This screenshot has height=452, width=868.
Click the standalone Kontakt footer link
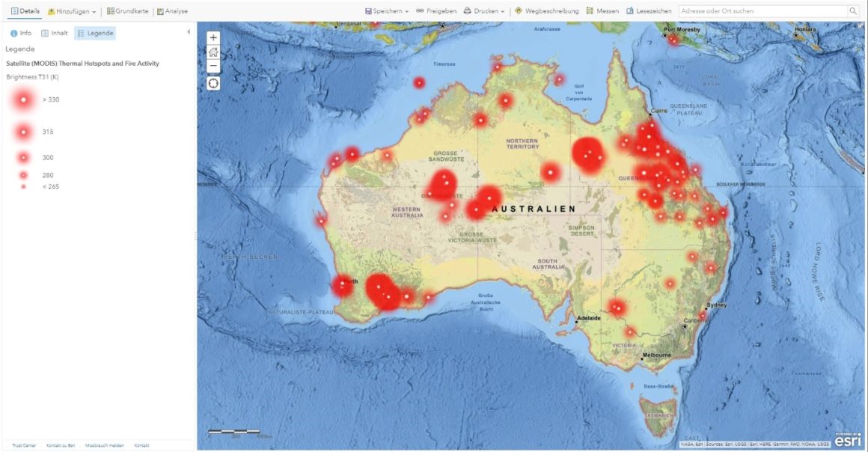tap(141, 445)
